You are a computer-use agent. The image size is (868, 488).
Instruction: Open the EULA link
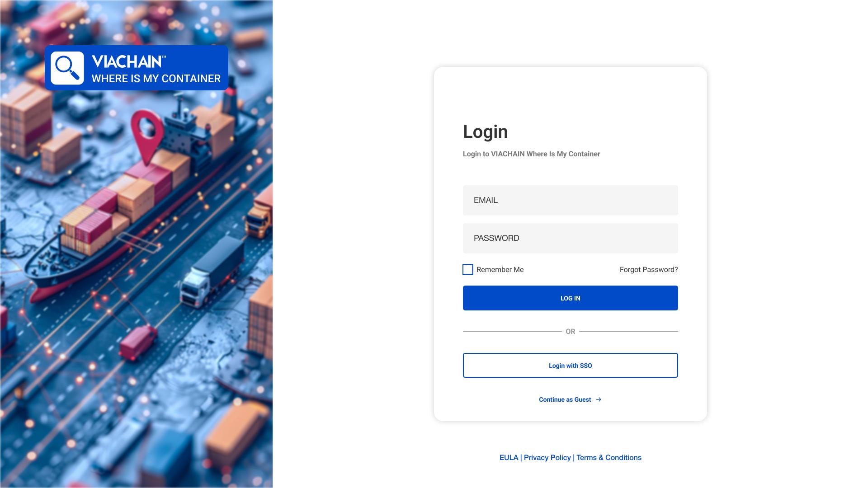pos(509,458)
